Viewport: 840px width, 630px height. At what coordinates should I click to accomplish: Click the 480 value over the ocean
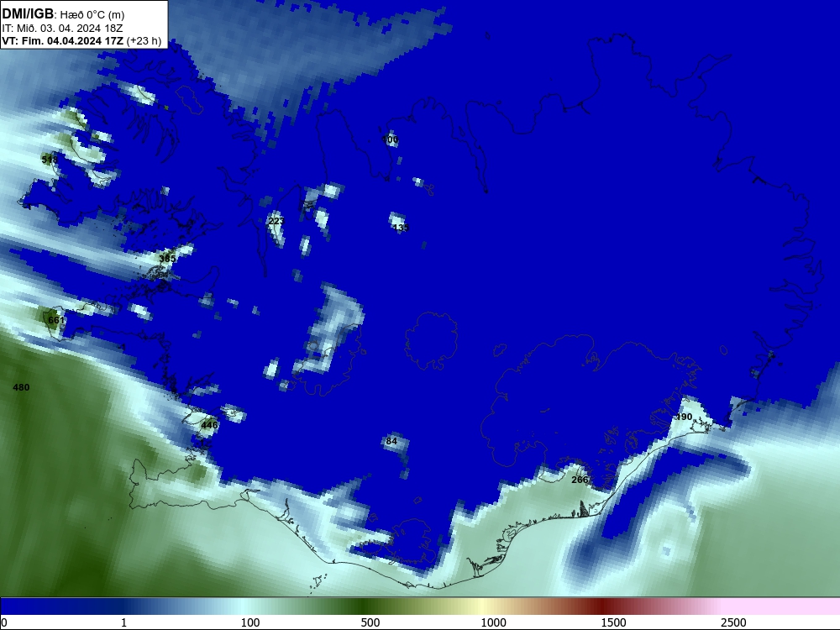click(x=22, y=387)
